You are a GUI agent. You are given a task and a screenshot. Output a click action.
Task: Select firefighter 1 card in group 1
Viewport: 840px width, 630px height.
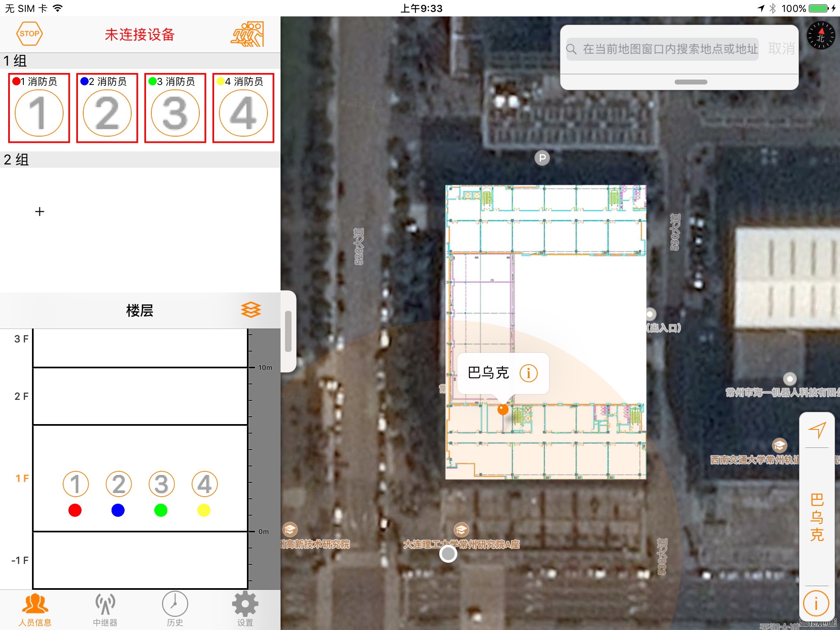39,108
